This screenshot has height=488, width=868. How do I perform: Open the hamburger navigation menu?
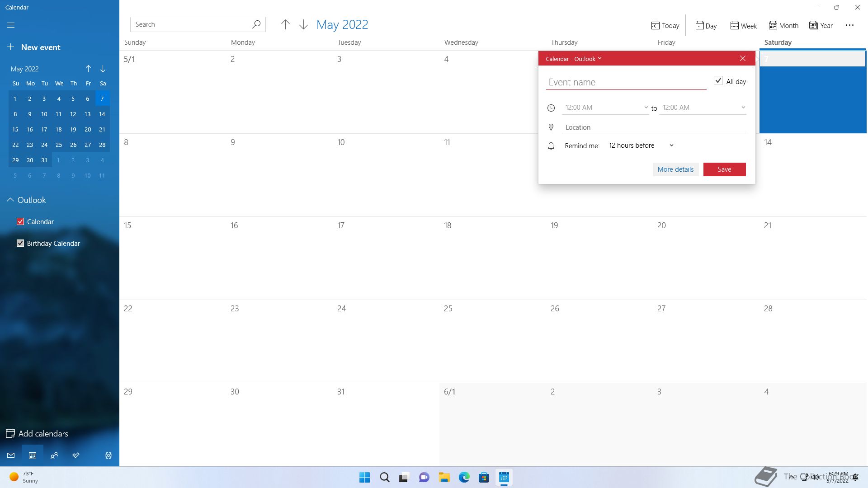coord(11,25)
